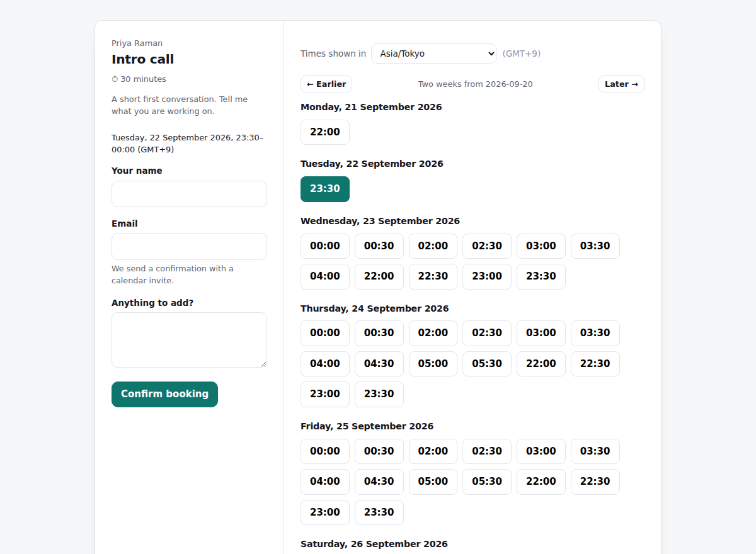Choose 02:30 on Wednesday 23 September
This screenshot has height=554, width=756.
coord(487,246)
